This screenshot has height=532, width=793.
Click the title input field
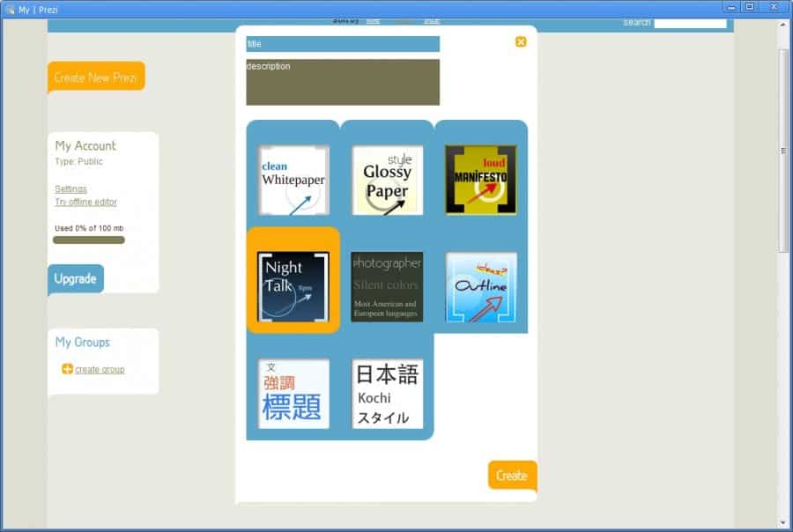tap(343, 44)
